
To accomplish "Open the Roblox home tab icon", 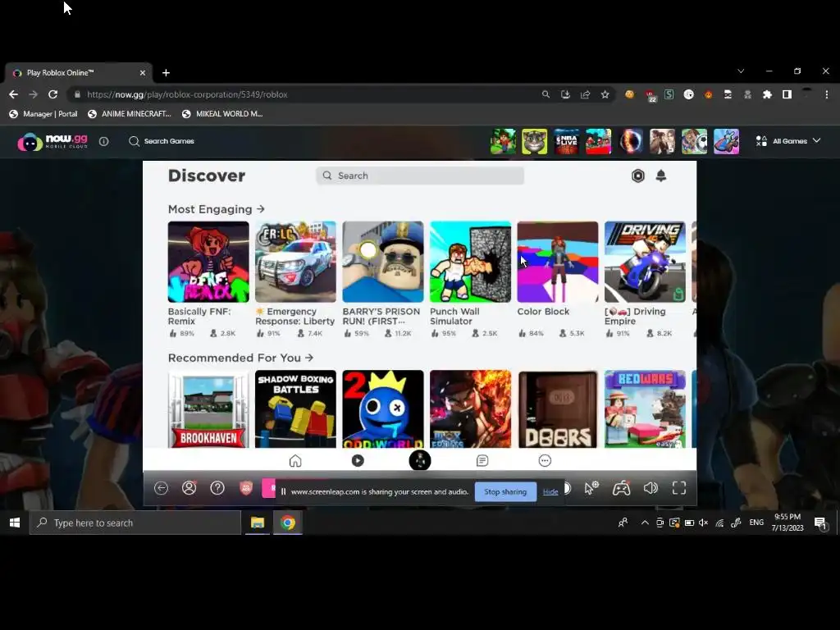I will (x=295, y=461).
